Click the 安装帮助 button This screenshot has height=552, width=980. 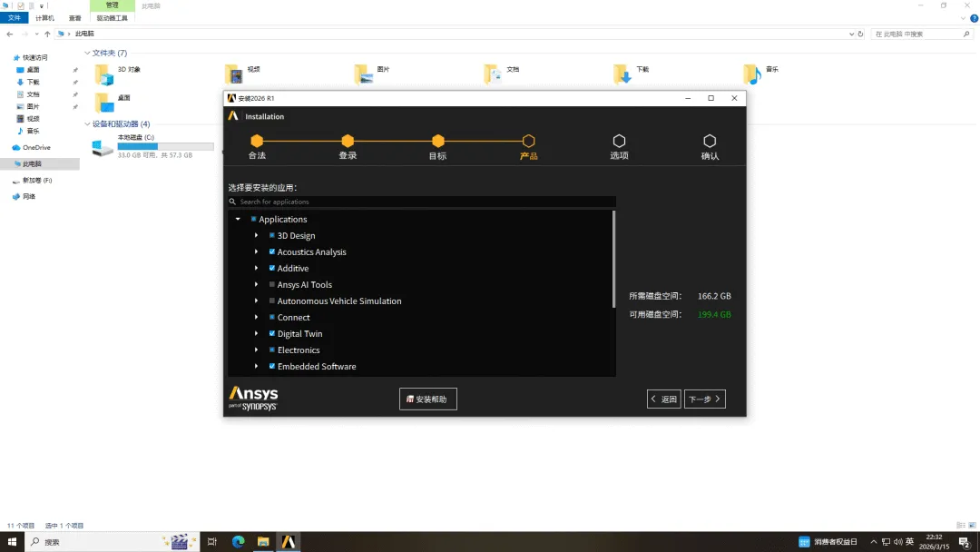pos(428,399)
